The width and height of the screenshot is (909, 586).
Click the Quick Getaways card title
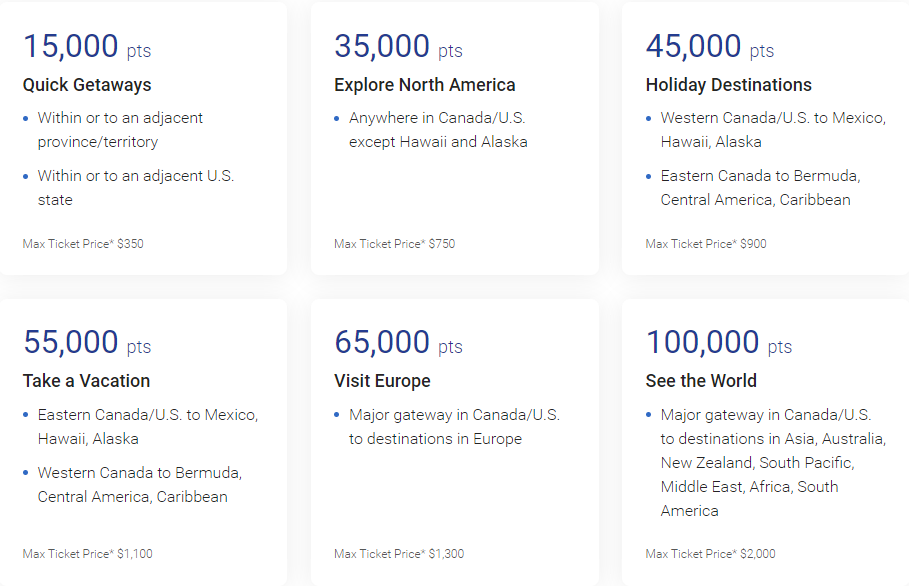pyautogui.click(x=87, y=85)
